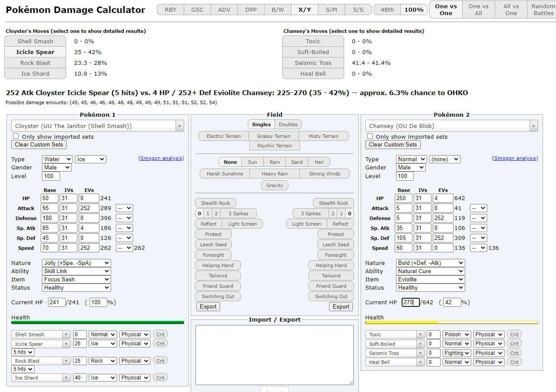
Task: Open Chansey's Eviolite item dropdown
Action: pos(430,279)
